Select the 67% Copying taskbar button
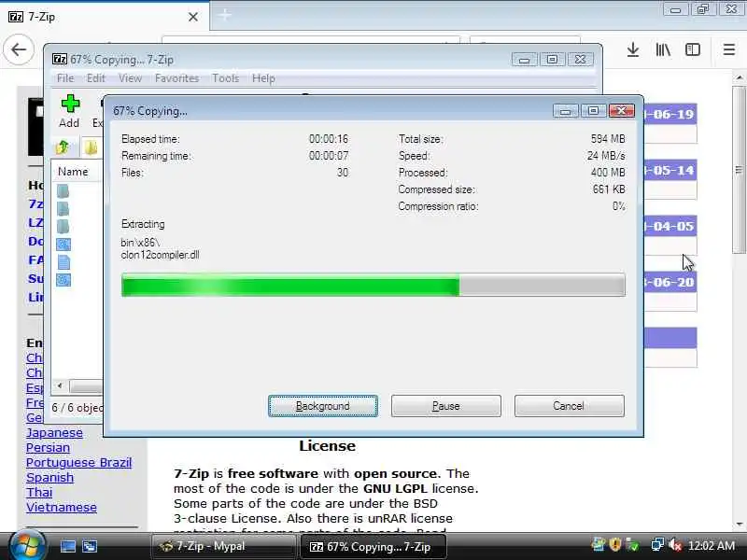This screenshot has width=747, height=560. point(373,547)
